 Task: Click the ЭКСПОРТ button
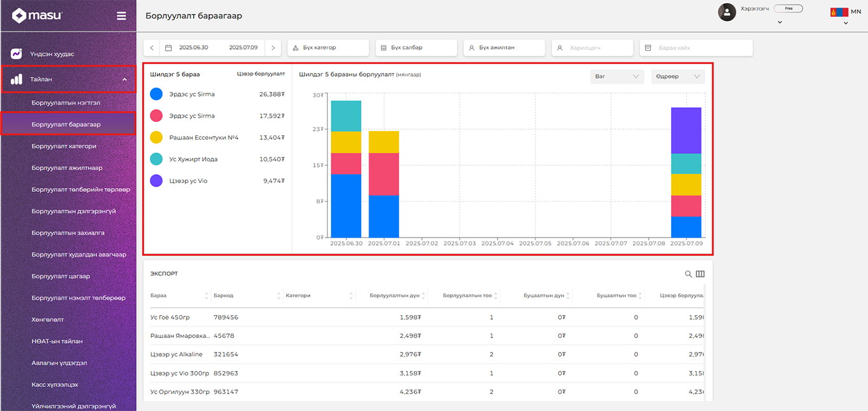coord(164,274)
